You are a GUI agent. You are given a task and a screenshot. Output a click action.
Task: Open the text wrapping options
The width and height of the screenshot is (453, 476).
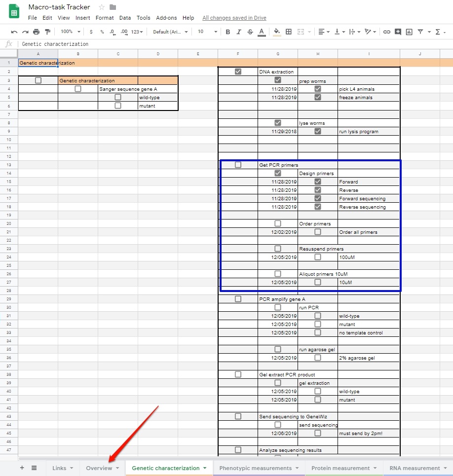coord(355,32)
